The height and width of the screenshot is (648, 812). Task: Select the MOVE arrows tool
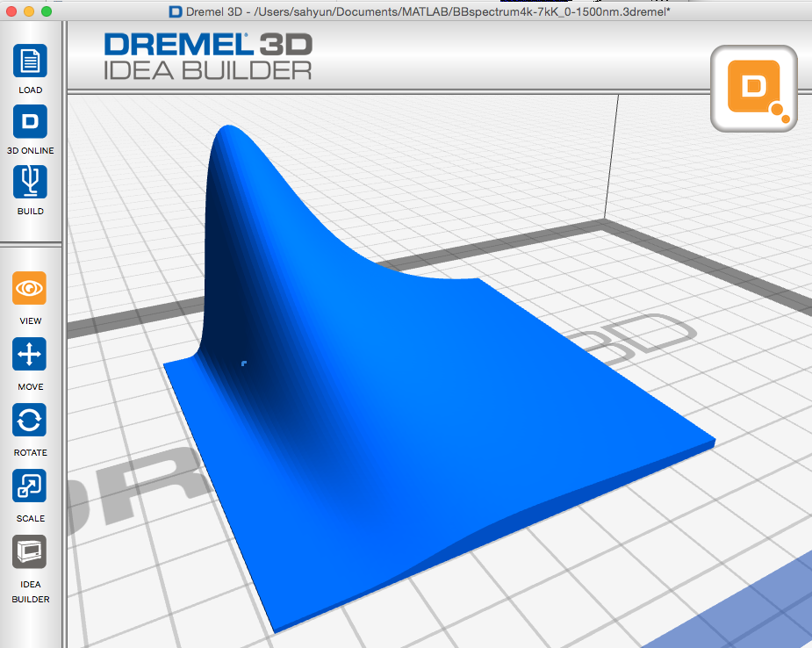[30, 355]
